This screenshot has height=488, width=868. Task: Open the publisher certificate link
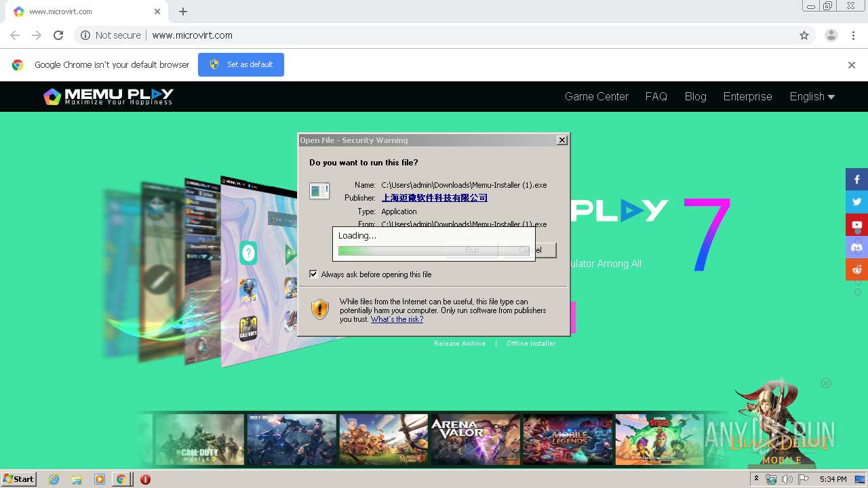pyautogui.click(x=435, y=198)
